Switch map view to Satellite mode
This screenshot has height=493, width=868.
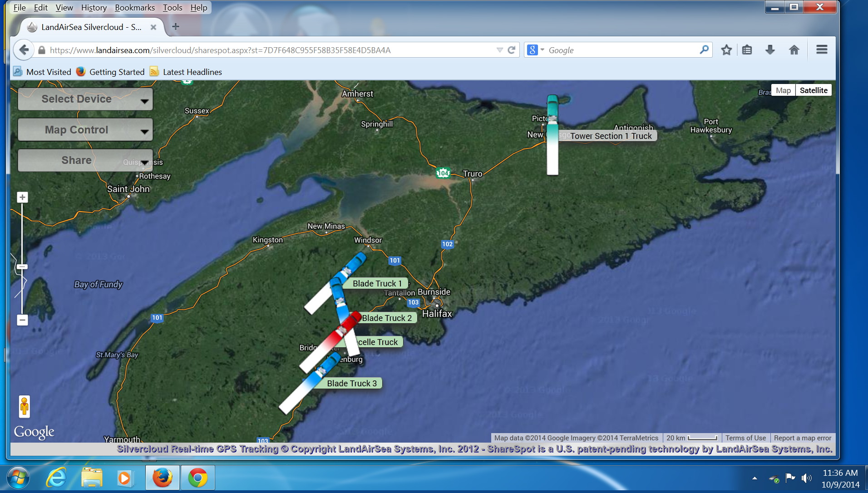[x=814, y=90]
